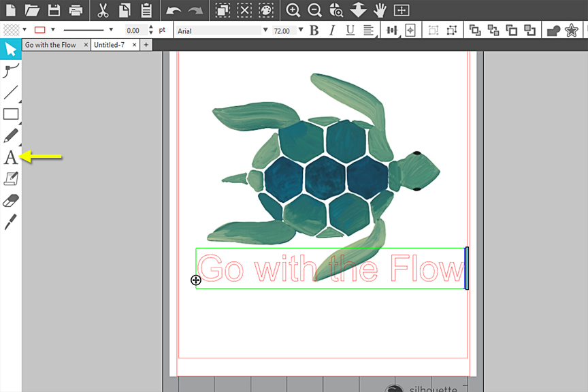Select the Line drawing tool
Image resolution: width=588 pixels, height=392 pixels.
click(11, 93)
